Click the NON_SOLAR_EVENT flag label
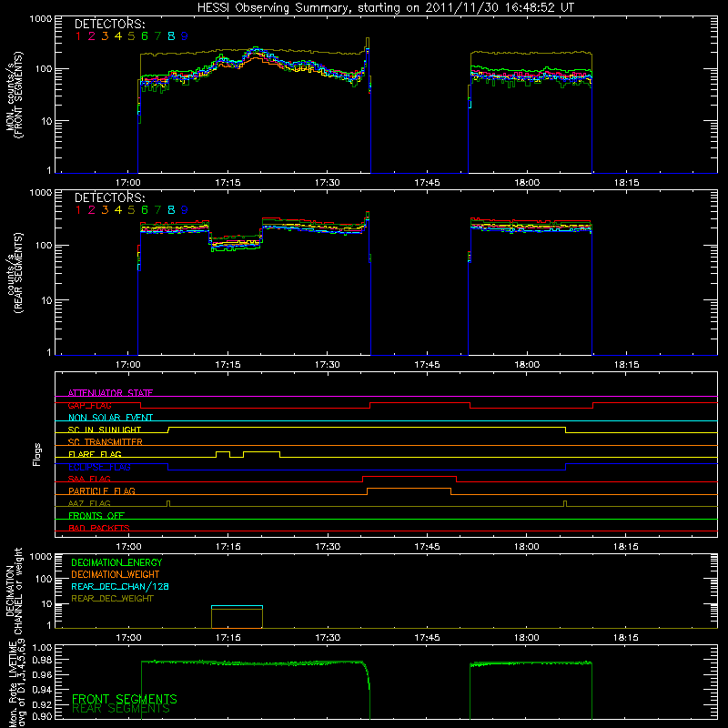This screenshot has height=728, width=728. (110, 418)
